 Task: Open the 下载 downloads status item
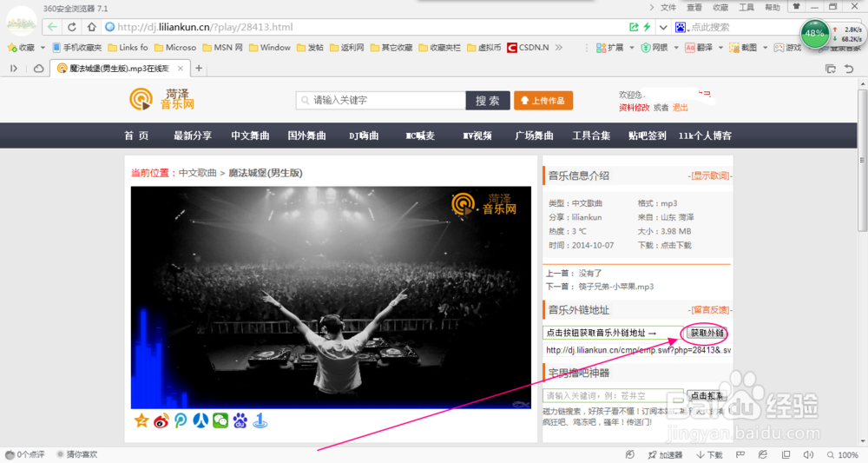point(710,454)
